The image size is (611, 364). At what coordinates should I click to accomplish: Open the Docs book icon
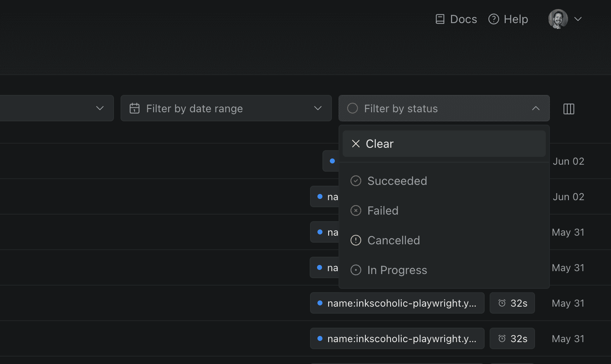point(440,19)
